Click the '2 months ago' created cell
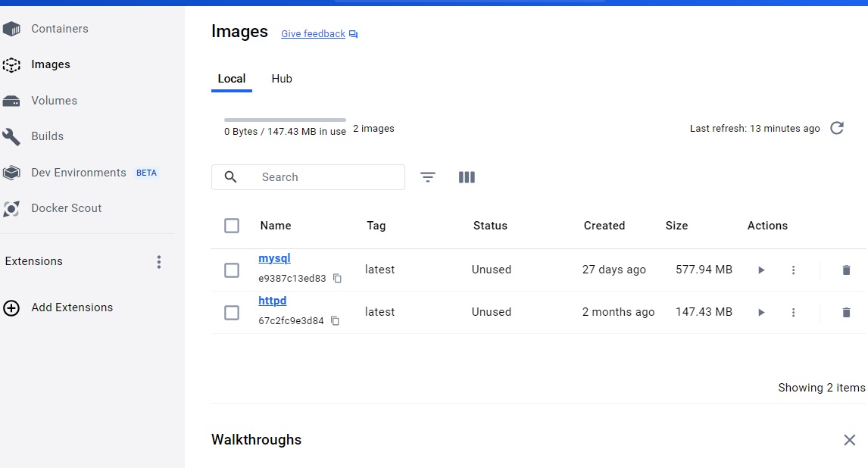 click(618, 312)
